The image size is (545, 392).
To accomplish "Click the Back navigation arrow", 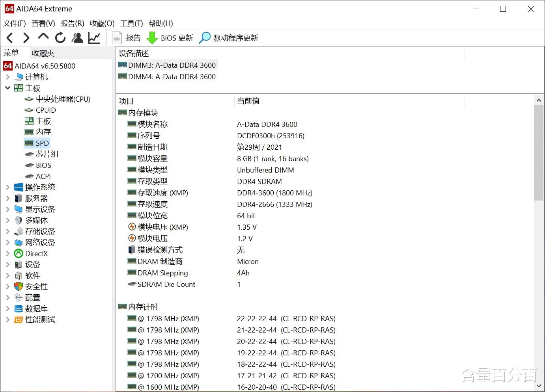I will pos(10,38).
